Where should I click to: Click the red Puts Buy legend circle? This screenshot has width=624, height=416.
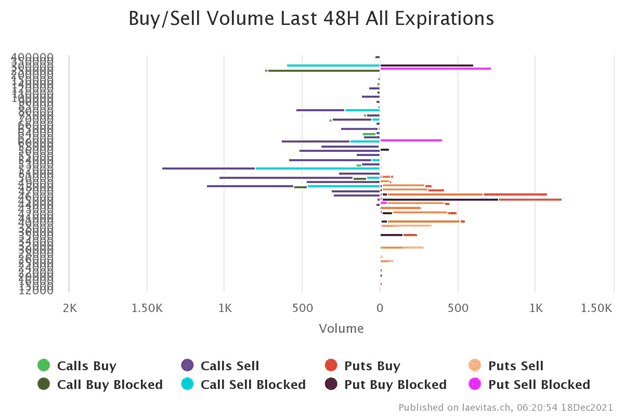pos(331,365)
